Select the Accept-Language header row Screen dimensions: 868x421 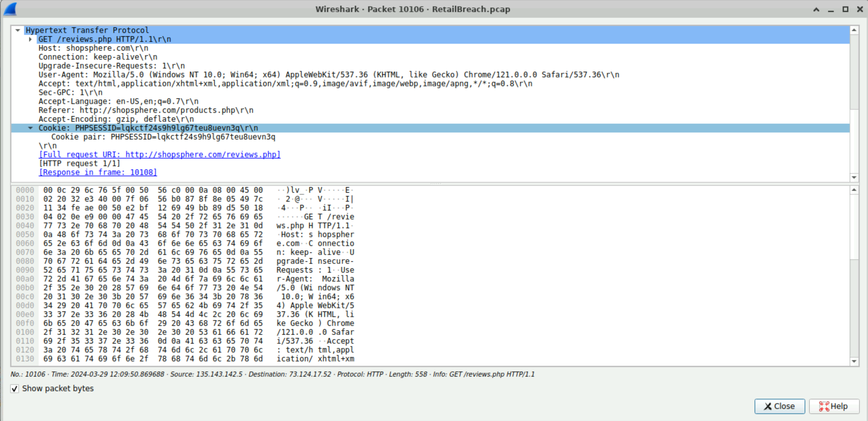tap(119, 101)
